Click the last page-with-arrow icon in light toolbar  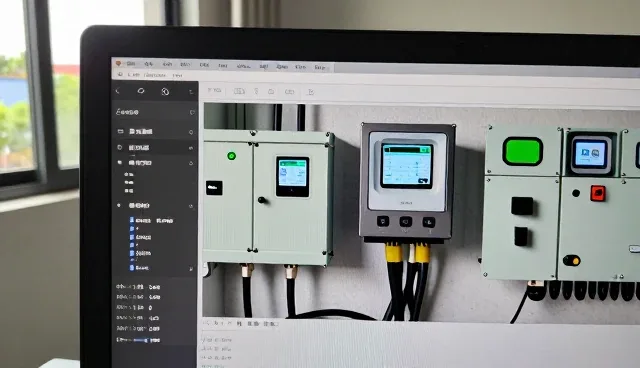311,92
